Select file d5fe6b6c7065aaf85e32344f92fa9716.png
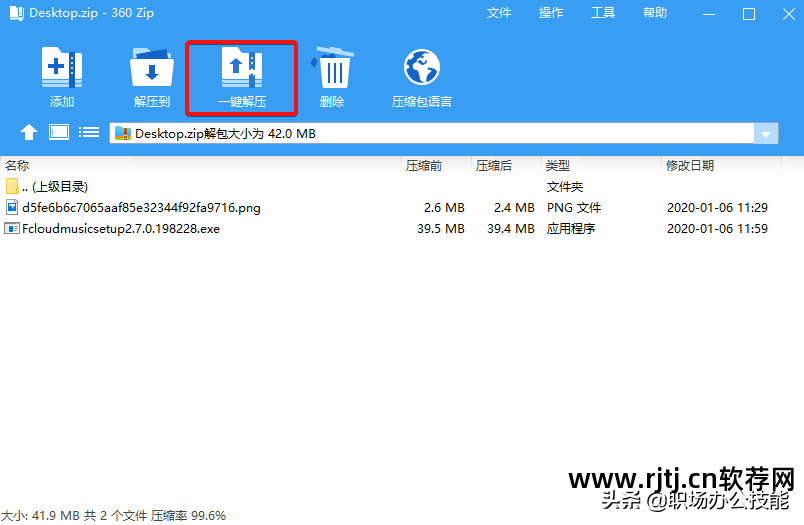The image size is (804, 525). point(142,208)
